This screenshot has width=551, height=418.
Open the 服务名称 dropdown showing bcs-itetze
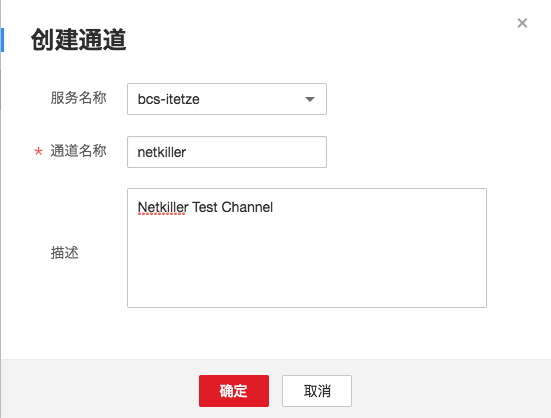click(x=227, y=99)
